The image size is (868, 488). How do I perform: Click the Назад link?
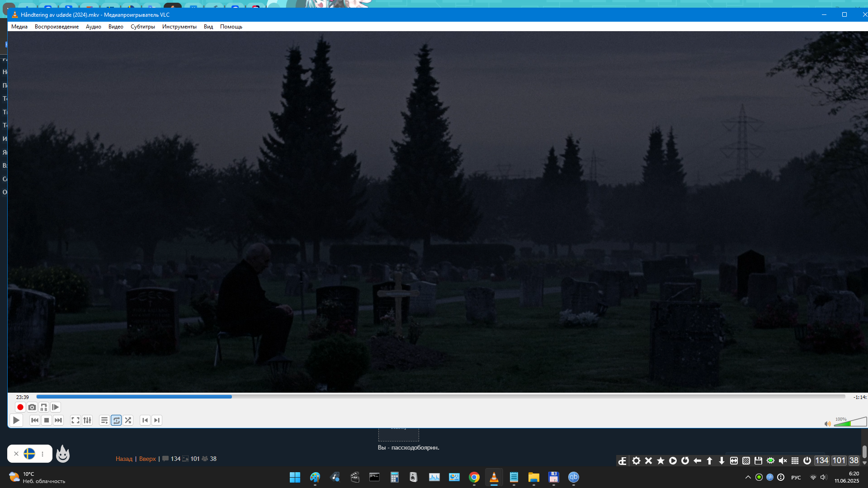coord(124,459)
